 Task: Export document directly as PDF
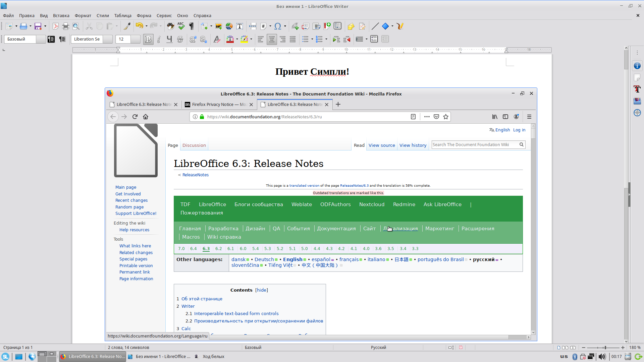pos(56,26)
